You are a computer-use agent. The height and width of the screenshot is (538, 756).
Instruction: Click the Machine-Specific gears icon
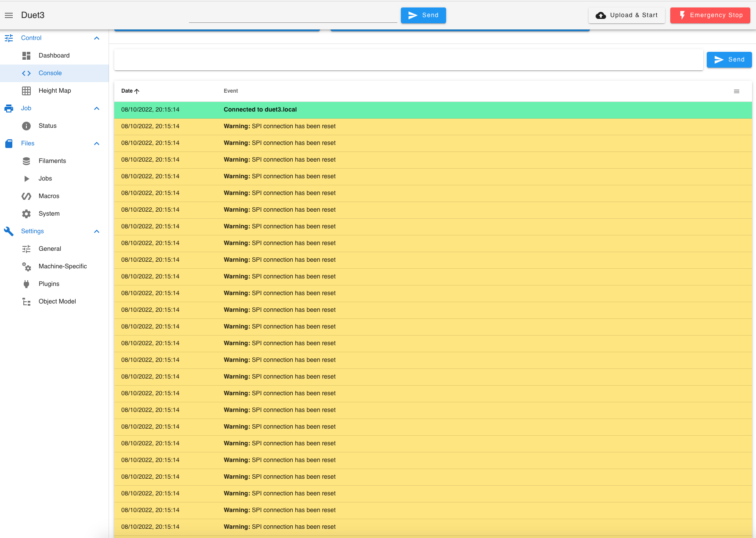26,267
